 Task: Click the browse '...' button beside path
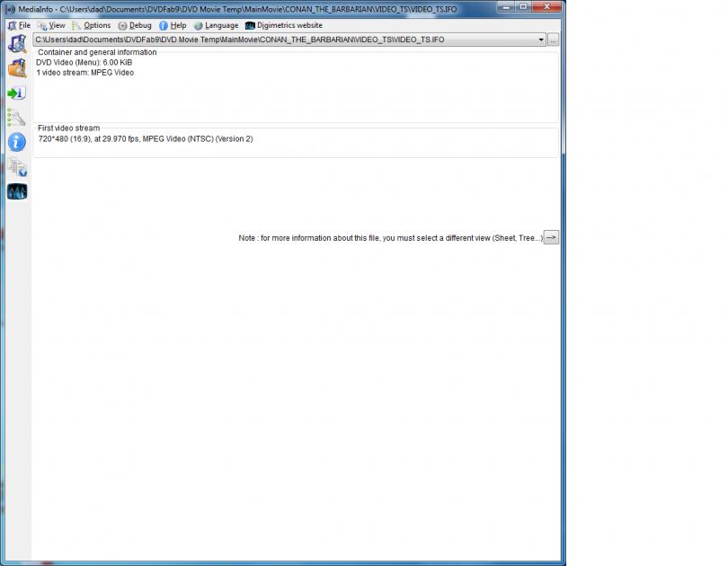pyautogui.click(x=553, y=40)
